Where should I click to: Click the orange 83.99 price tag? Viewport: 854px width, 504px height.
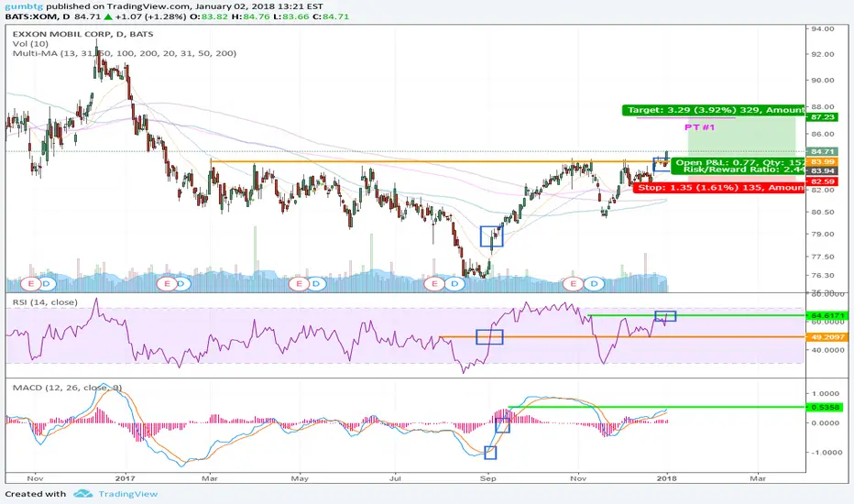[x=823, y=162]
